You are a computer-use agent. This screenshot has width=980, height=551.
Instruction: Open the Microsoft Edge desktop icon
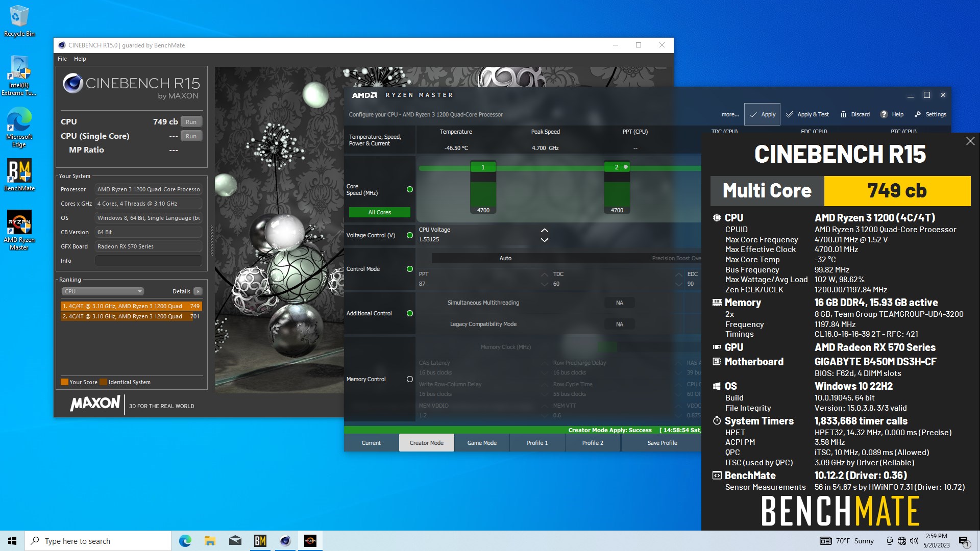point(19,128)
